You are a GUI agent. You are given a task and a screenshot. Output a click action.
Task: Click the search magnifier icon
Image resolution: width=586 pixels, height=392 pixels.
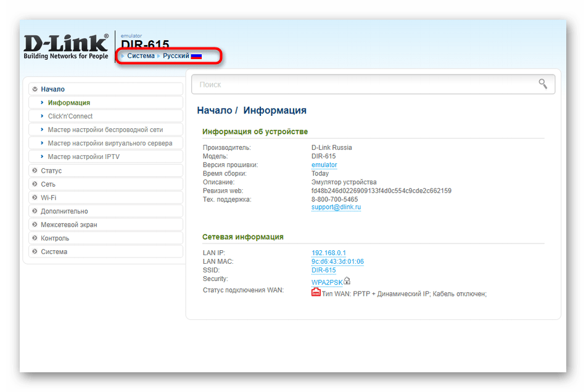pos(543,84)
